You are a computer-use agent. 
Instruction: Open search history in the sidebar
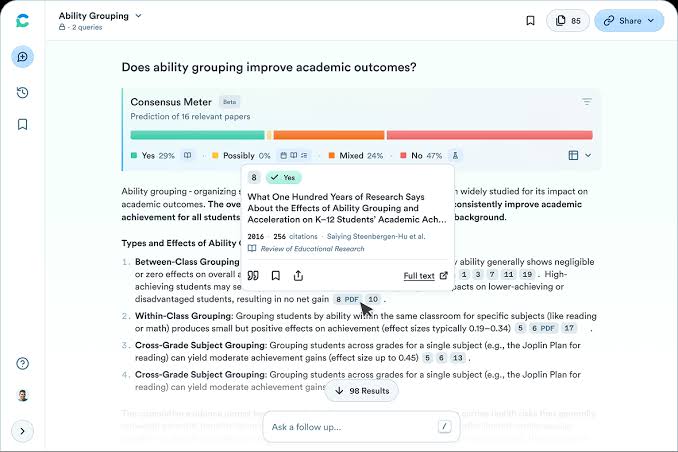(x=22, y=92)
